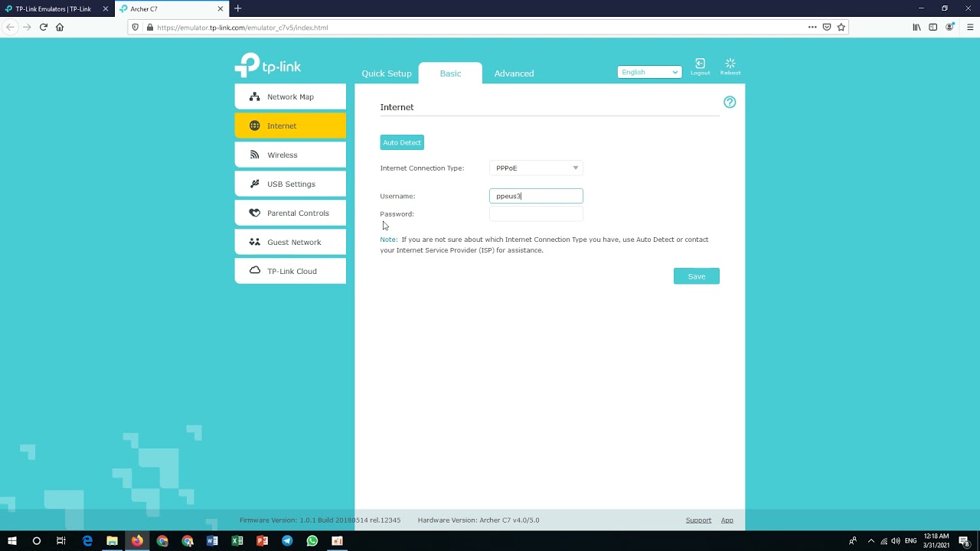Open the Firefox account icon
980x551 pixels.
click(950, 27)
